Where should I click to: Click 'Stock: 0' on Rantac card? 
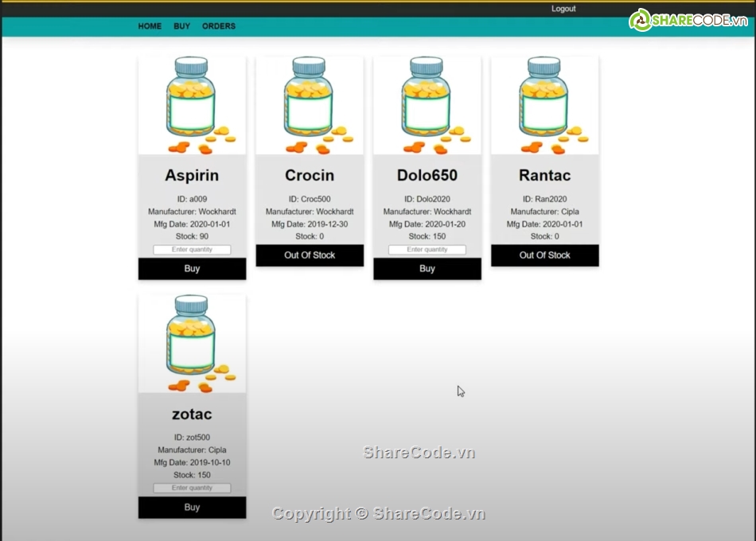(x=545, y=236)
